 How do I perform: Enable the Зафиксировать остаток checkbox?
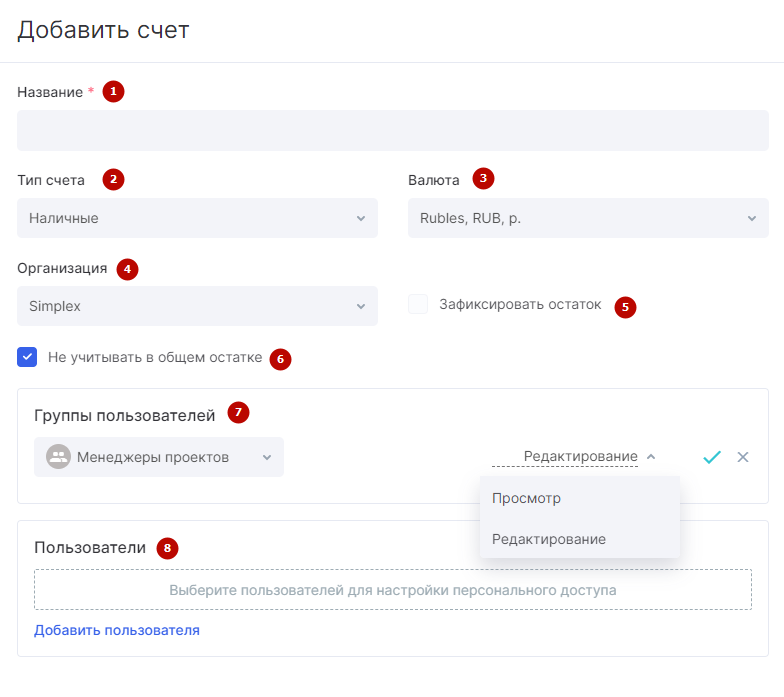[418, 304]
